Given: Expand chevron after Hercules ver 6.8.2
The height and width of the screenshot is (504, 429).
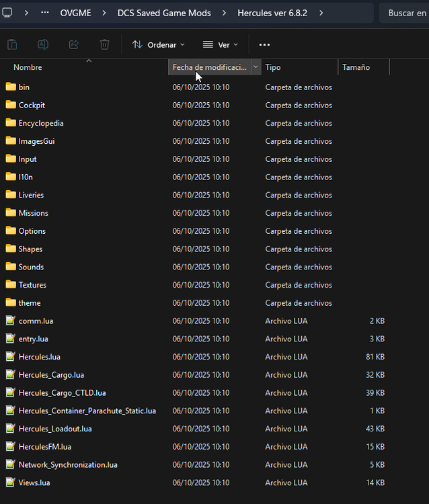Looking at the screenshot, I should click(x=321, y=13).
